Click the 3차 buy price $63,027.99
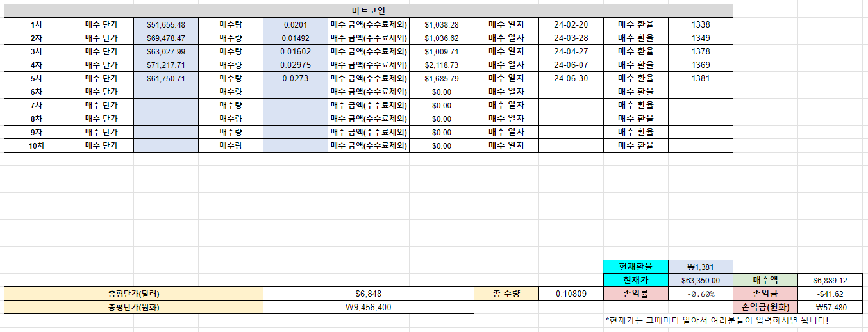This screenshot has height=332, width=868. (x=166, y=51)
